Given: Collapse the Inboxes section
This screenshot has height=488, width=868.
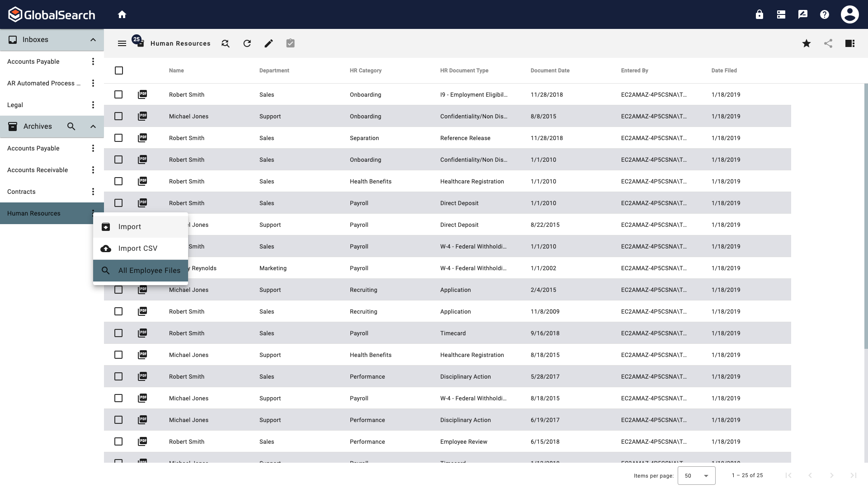Looking at the screenshot, I should (93, 40).
